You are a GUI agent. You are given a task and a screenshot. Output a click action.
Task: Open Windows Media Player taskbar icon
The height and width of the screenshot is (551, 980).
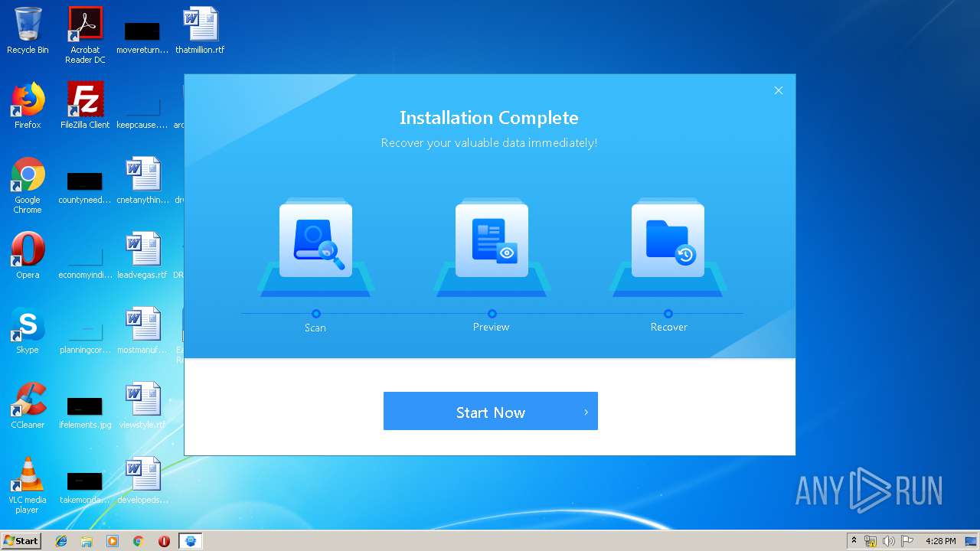(113, 541)
